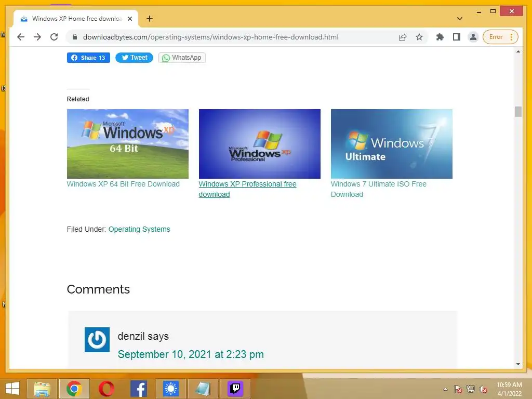This screenshot has width=532, height=399.
Task: Click denzil's comment avatar
Action: [97, 340]
